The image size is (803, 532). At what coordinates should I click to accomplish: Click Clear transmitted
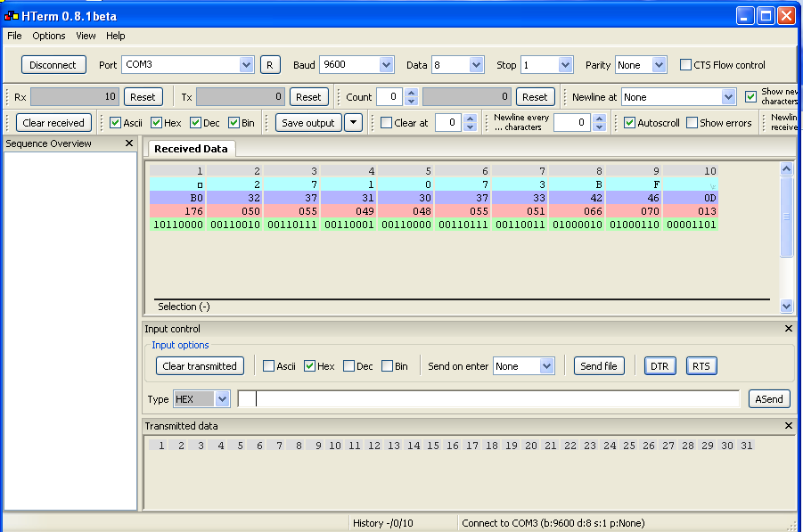(x=200, y=366)
